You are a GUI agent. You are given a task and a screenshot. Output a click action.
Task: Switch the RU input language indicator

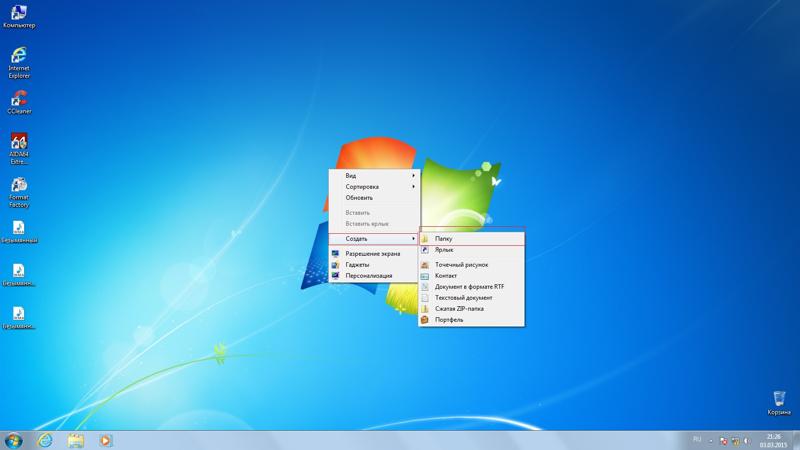point(697,440)
